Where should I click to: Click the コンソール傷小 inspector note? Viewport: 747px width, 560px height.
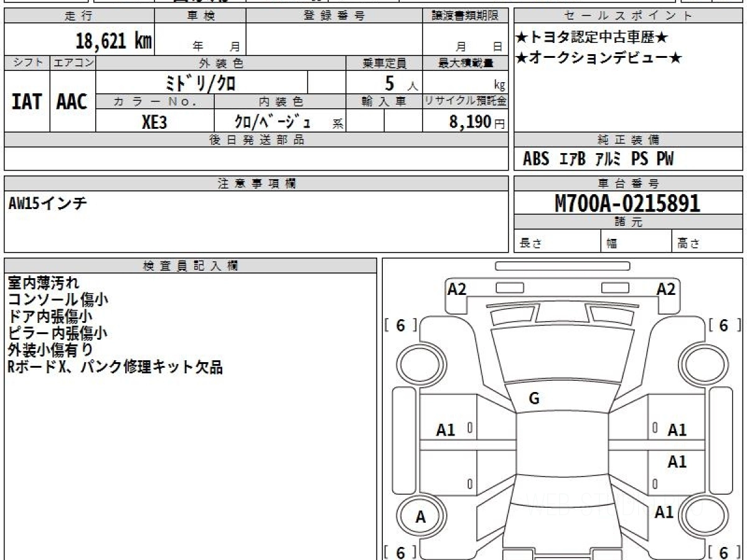point(58,299)
